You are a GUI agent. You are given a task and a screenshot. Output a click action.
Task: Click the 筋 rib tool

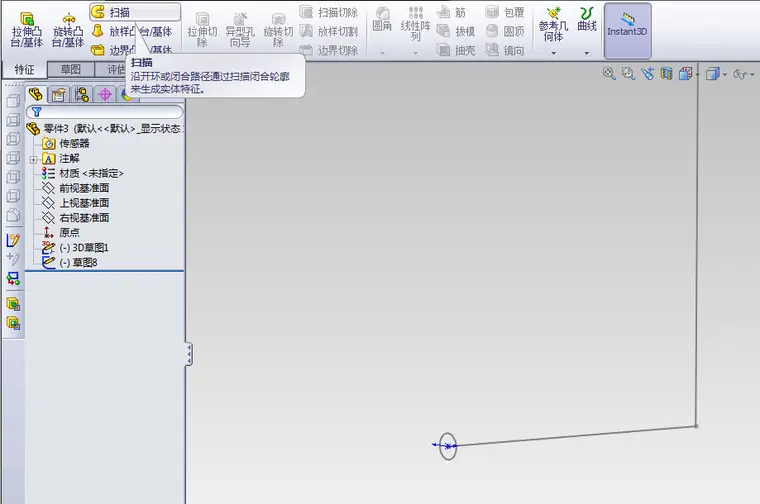[x=451, y=12]
